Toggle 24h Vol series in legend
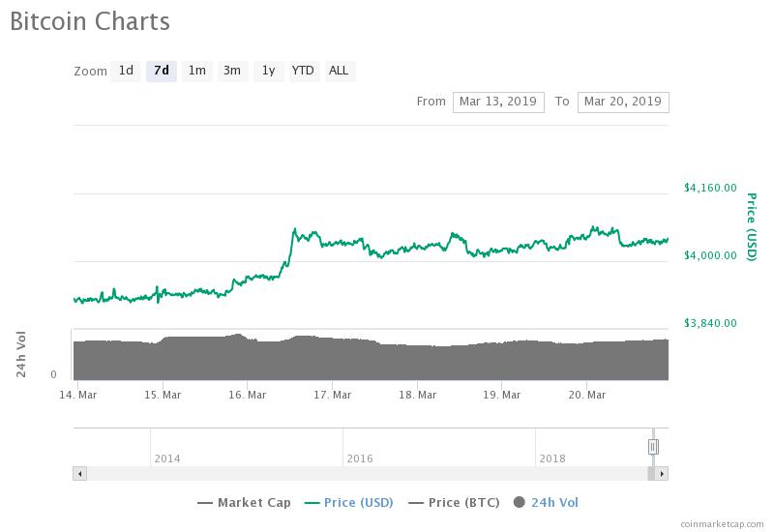Screen dimensions: 774x532 [x=547, y=502]
